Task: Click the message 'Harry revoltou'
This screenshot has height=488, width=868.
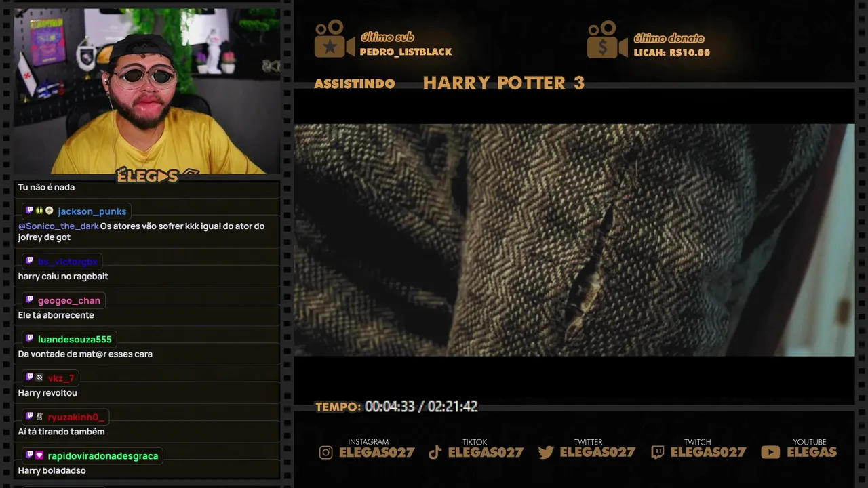Action: [x=47, y=393]
